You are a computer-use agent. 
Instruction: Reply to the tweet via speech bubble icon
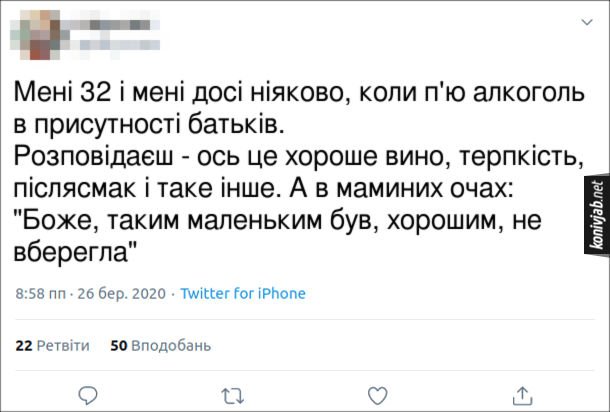click(x=88, y=393)
